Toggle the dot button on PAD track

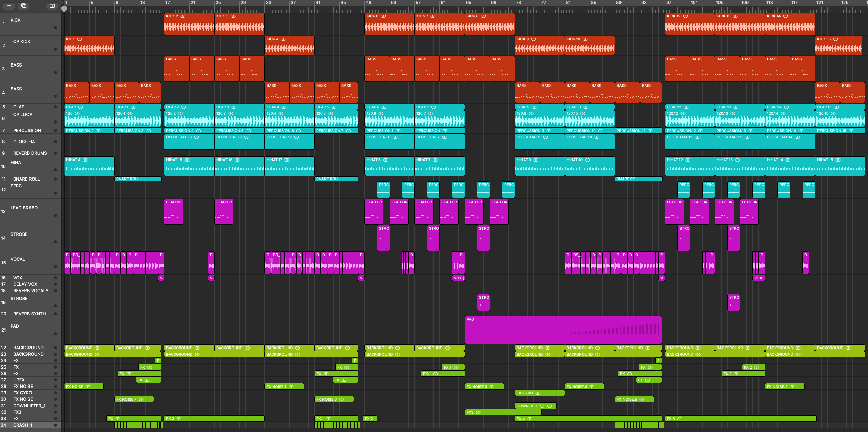[55, 334]
